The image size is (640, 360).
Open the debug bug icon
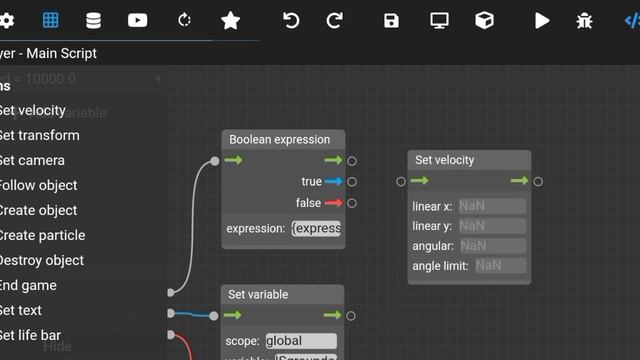tap(584, 20)
